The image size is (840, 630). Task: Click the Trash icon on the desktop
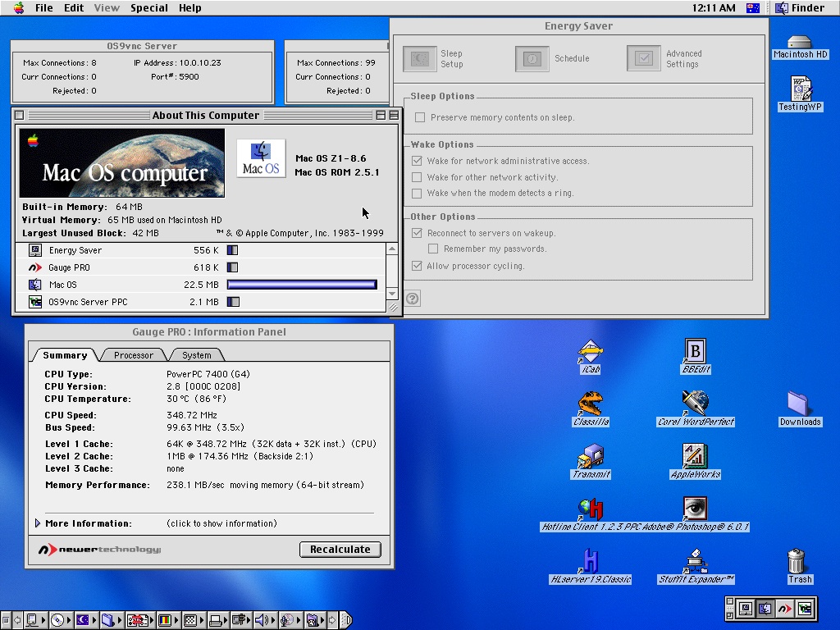(796, 562)
